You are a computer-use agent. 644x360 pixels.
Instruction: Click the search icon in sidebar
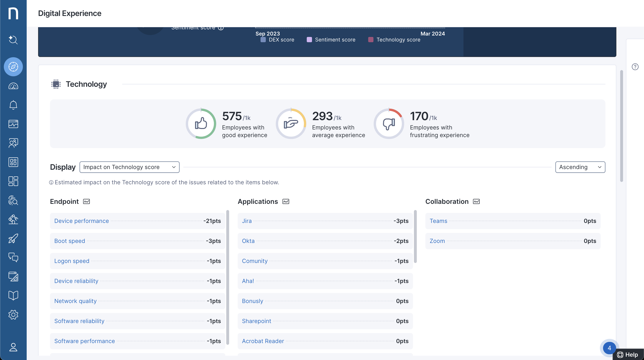pos(13,40)
